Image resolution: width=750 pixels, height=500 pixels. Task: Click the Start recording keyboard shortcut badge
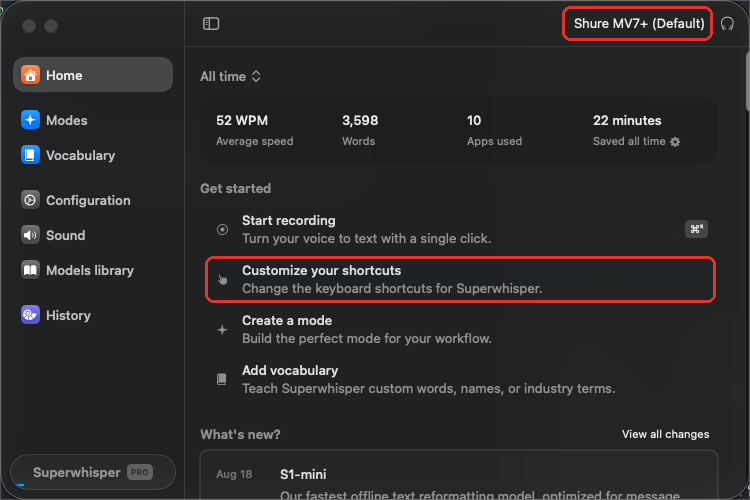(x=696, y=229)
